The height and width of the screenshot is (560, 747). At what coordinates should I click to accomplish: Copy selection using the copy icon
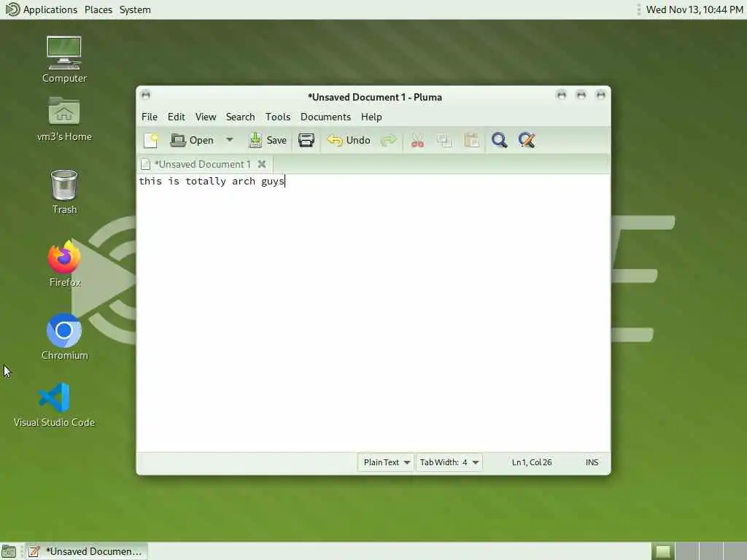pos(444,141)
